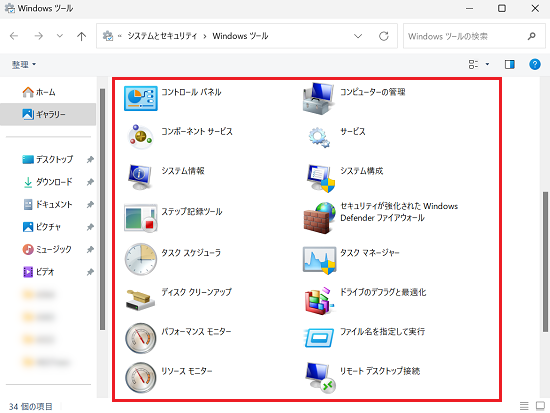This screenshot has width=550, height=413.
Task: Click the サービス label text
Action: (x=353, y=132)
